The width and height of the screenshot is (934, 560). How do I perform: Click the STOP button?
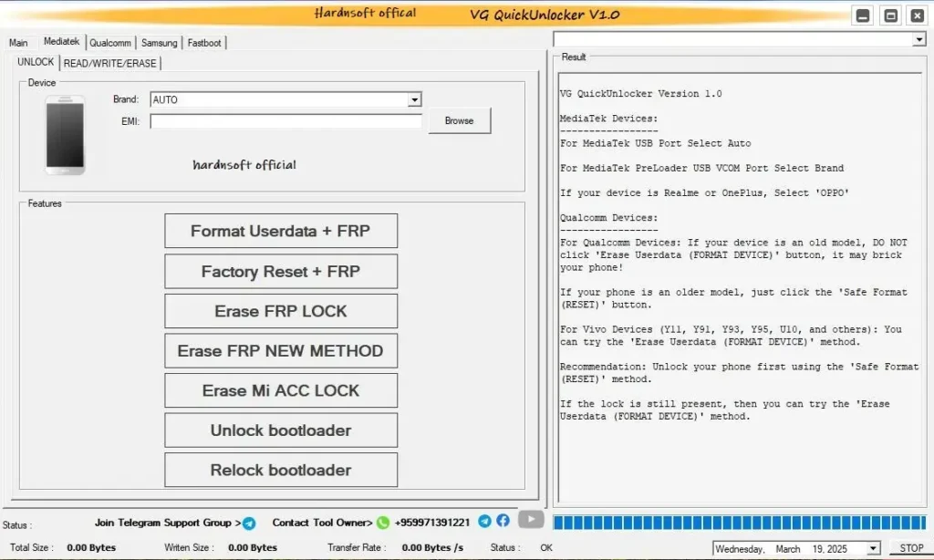911,548
